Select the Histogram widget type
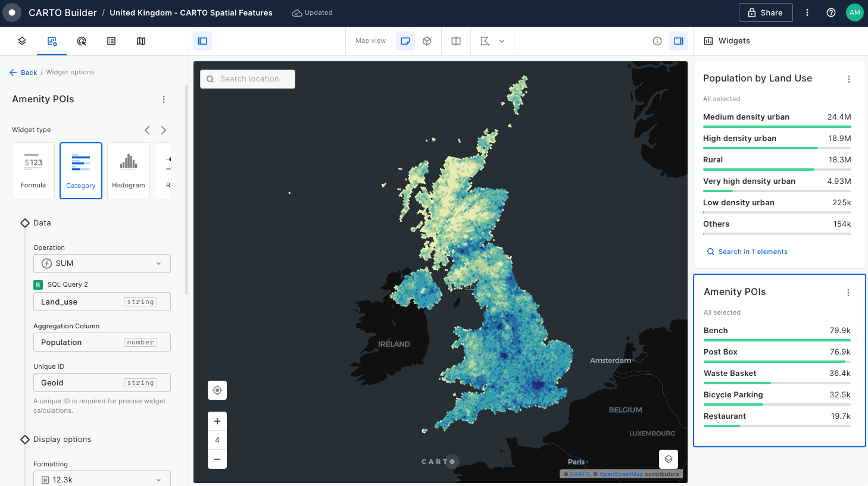Viewport: 868px width, 486px height. coord(129,171)
